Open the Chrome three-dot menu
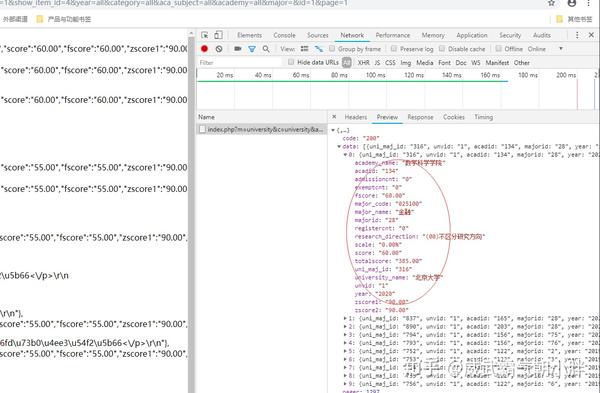The height and width of the screenshot is (393, 600). [x=589, y=3]
